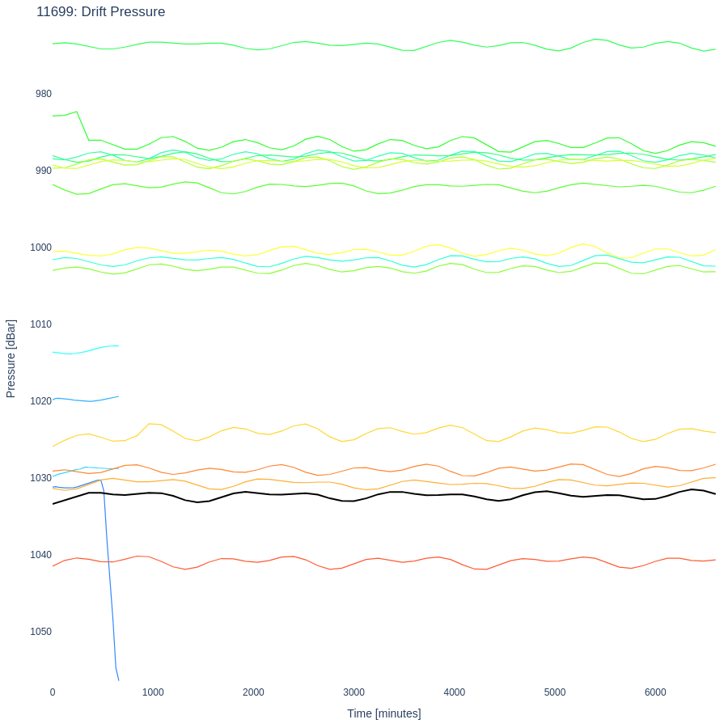Image resolution: width=728 pixels, height=728 pixels.
Task: Pick the 1020 pressure axis tick label
Action: (x=40, y=401)
